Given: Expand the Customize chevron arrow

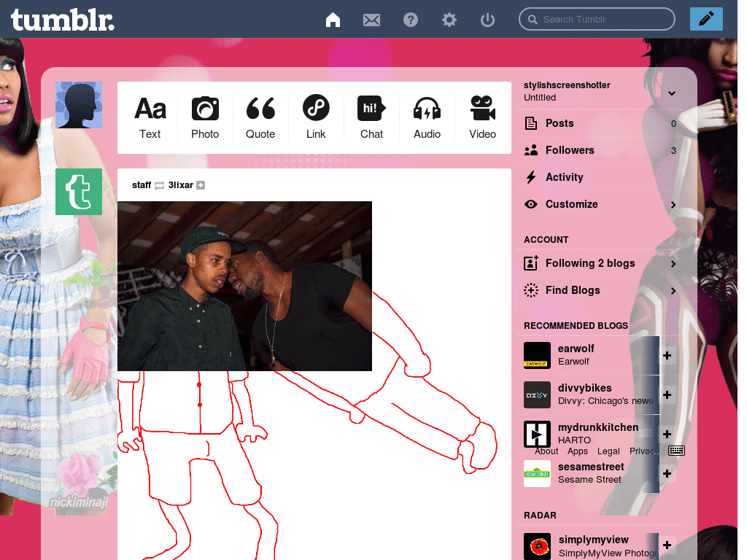Looking at the screenshot, I should click(x=673, y=205).
